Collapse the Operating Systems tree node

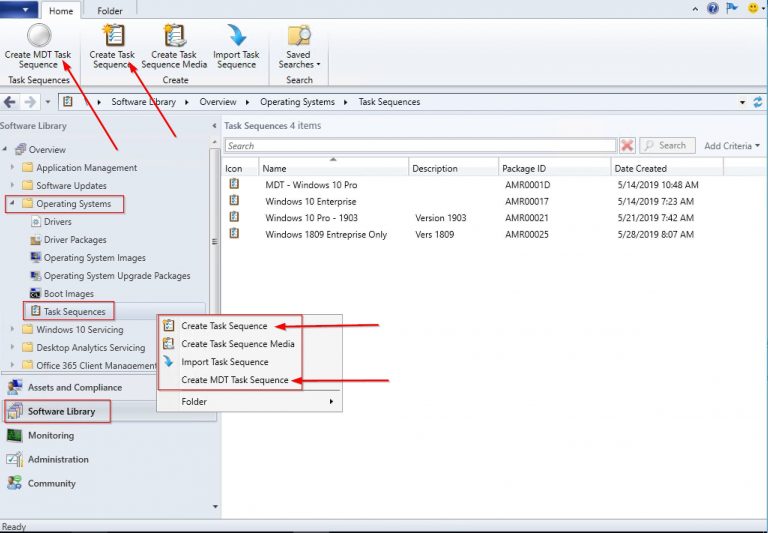click(x=12, y=204)
